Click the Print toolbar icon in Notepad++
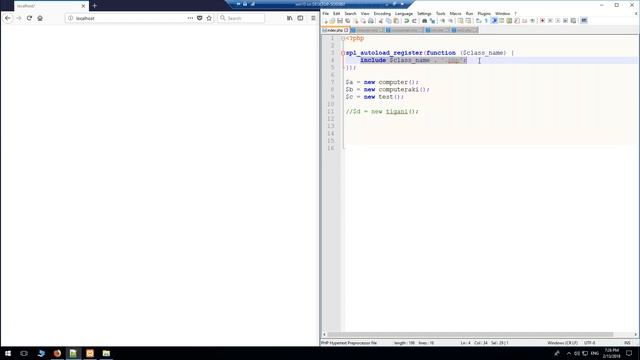Viewport: 640px width, 360px height. tap(371, 20)
